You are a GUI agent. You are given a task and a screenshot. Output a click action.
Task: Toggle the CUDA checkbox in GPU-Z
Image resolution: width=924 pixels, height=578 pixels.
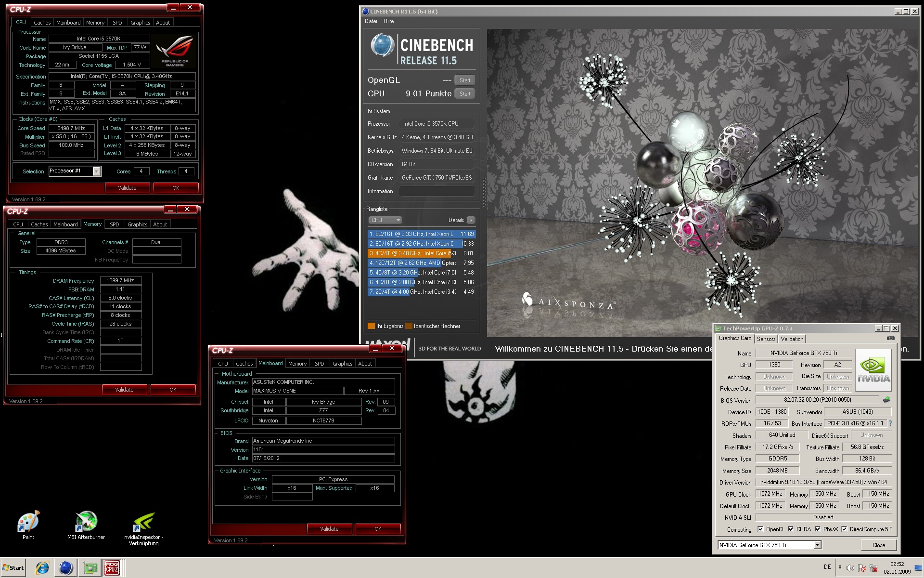[791, 529]
